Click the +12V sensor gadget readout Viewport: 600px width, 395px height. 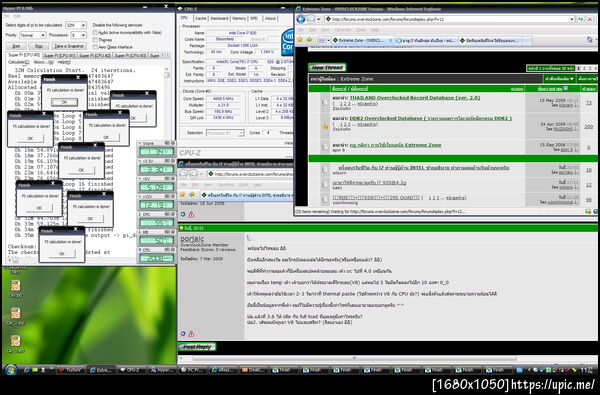coord(156,205)
